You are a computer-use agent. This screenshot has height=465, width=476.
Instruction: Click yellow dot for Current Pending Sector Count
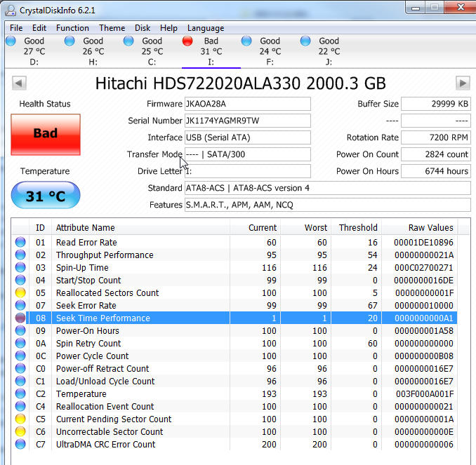click(x=20, y=419)
